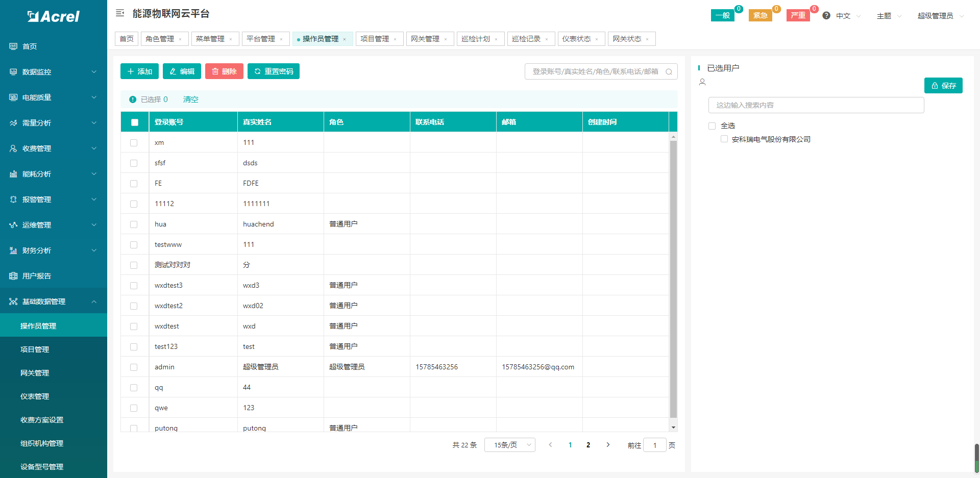Open the help question mark icon
980x478 pixels.
[x=826, y=16]
